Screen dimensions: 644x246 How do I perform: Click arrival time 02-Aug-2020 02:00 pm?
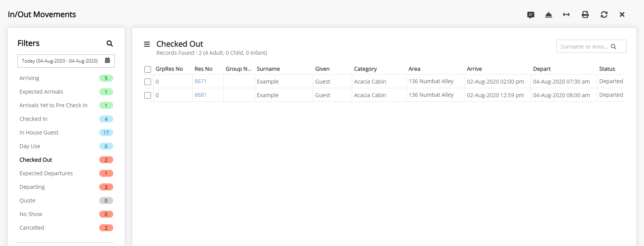(x=495, y=82)
